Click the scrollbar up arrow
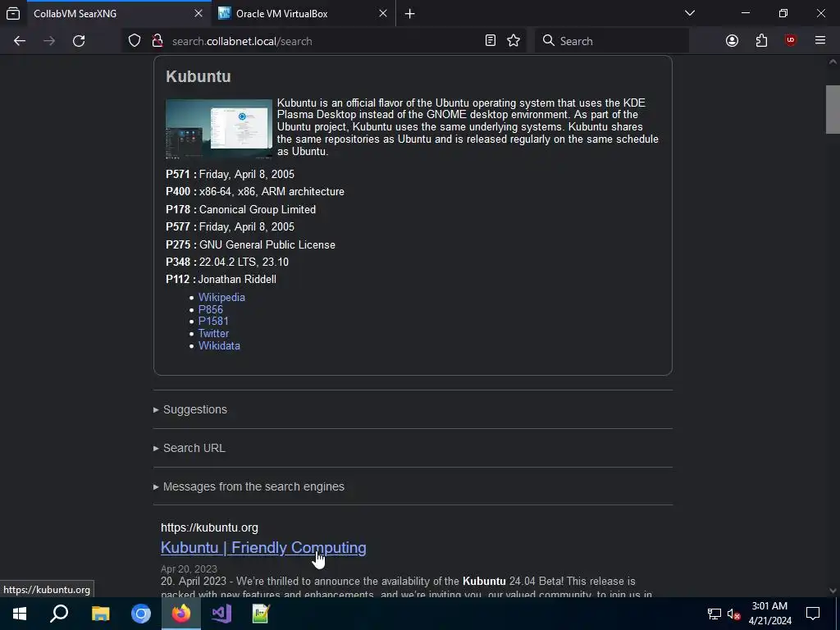The height and width of the screenshot is (630, 840). coord(833,62)
